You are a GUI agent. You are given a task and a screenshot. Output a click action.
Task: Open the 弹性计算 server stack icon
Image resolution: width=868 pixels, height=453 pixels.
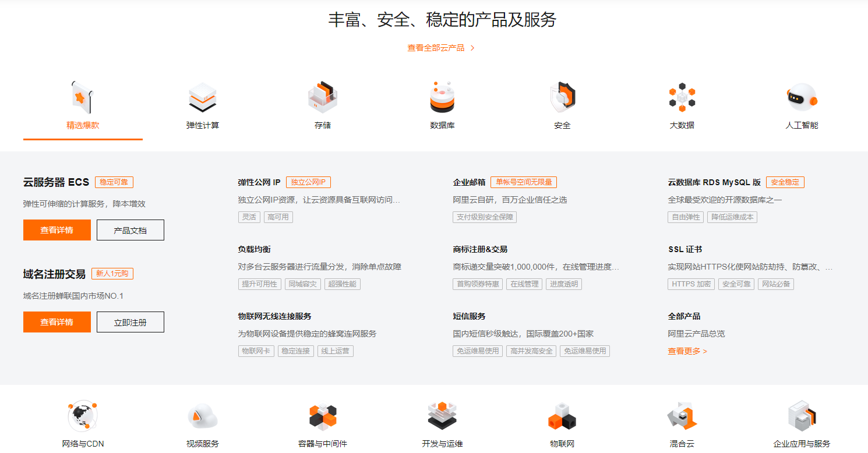pos(203,97)
